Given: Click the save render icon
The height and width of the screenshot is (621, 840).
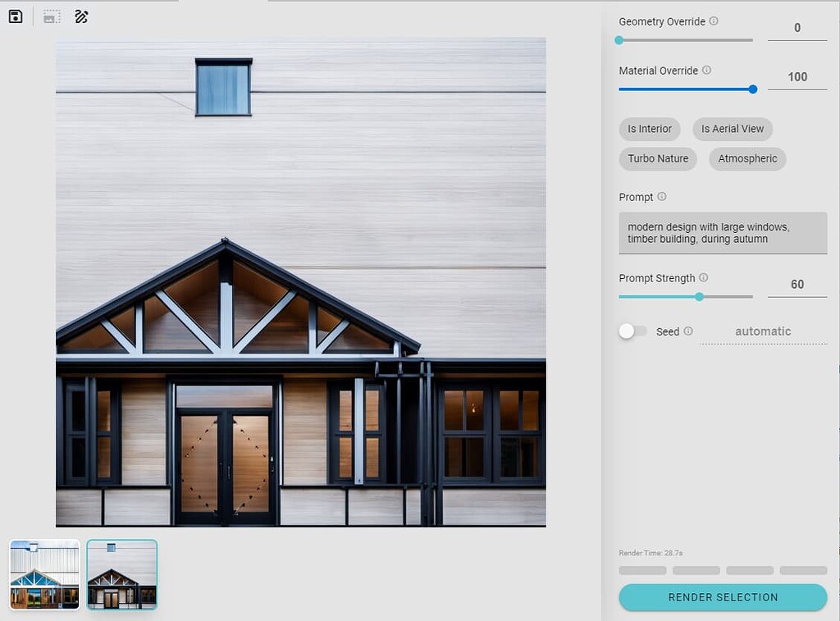Looking at the screenshot, I should click(x=15, y=16).
